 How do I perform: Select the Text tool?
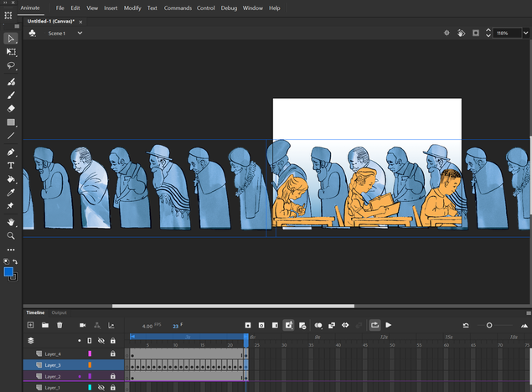pos(11,166)
